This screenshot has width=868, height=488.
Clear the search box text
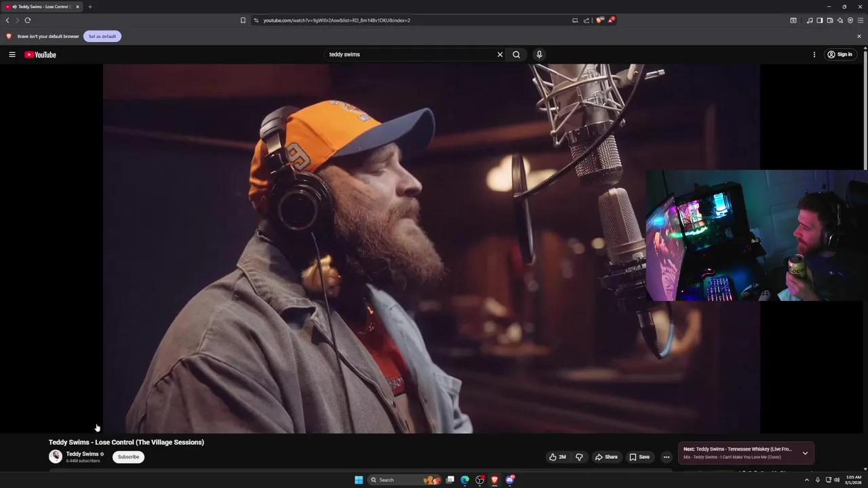click(x=500, y=54)
